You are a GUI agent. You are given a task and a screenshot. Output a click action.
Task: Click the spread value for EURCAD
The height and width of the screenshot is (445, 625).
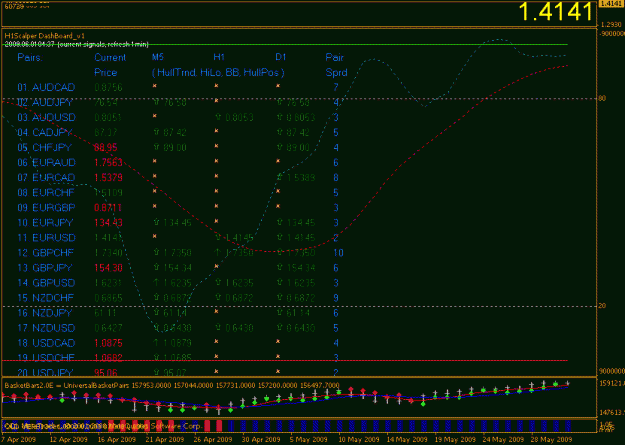[x=336, y=177]
